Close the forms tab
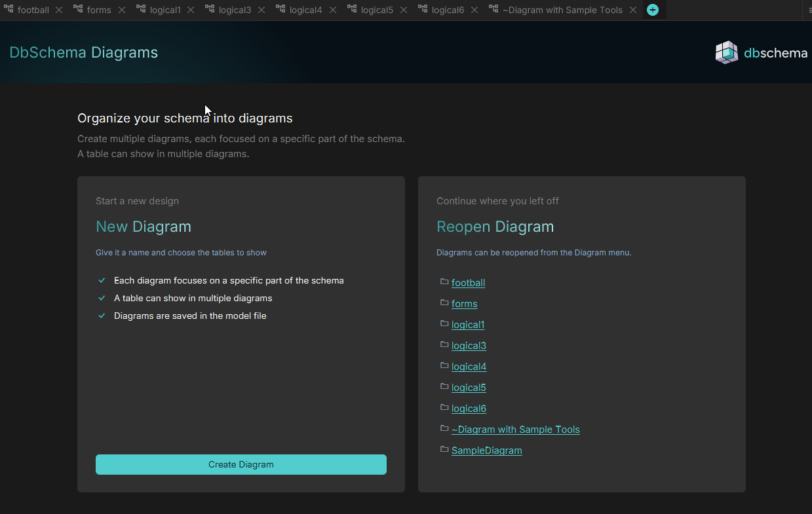Image resolution: width=812 pixels, height=514 pixels. 122,10
